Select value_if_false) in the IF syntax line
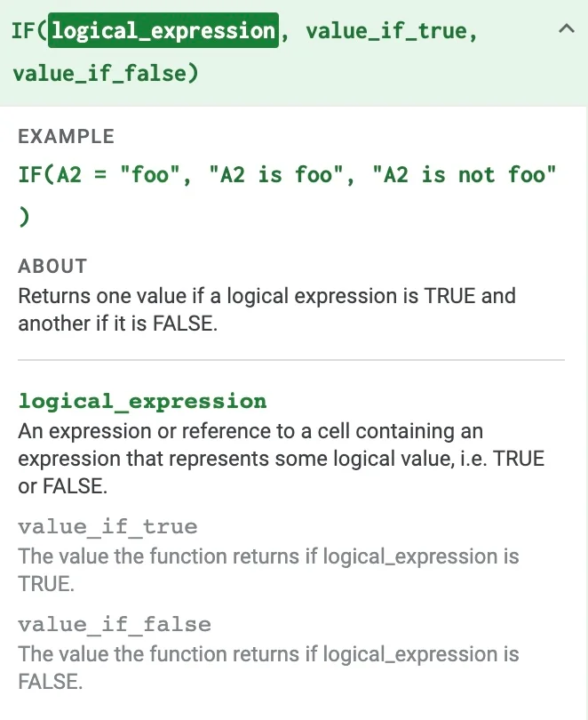Screen dimensions: 588x720 105,73
